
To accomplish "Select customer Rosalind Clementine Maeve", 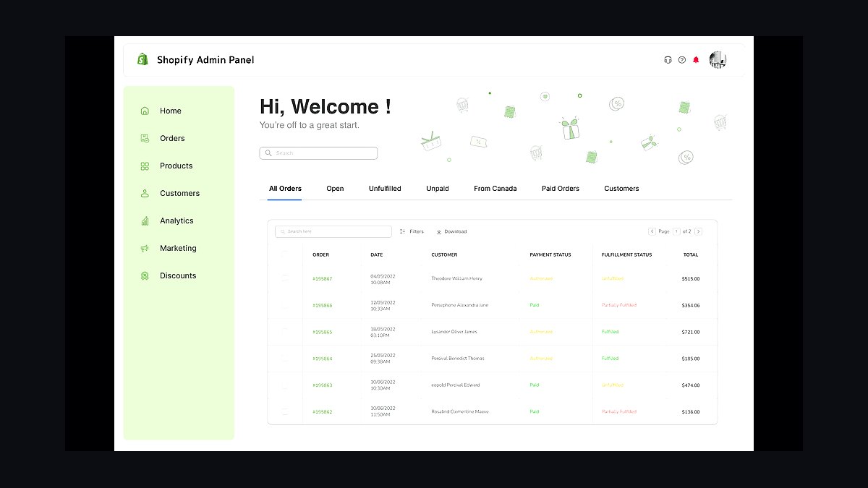I will (460, 411).
